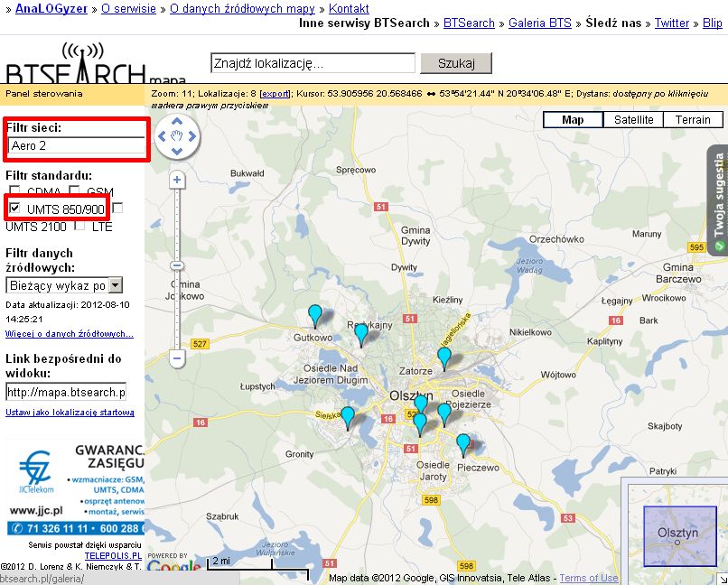Switch to Map view

573,120
